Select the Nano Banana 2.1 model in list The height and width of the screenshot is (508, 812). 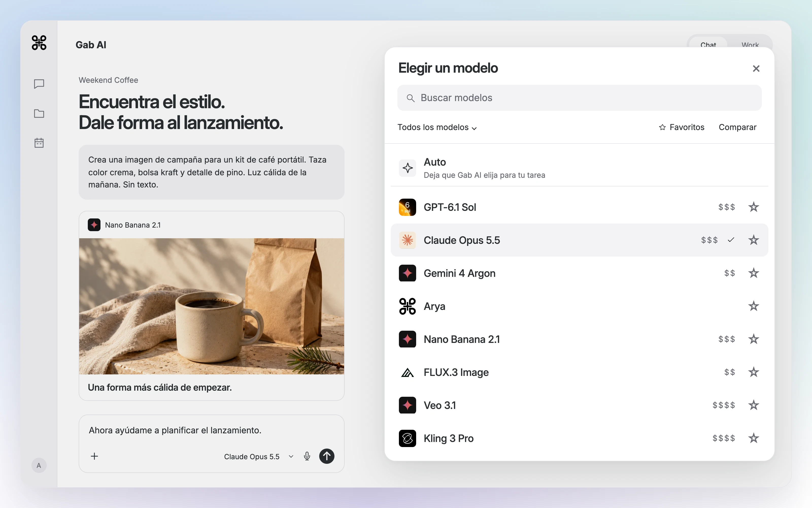579,339
